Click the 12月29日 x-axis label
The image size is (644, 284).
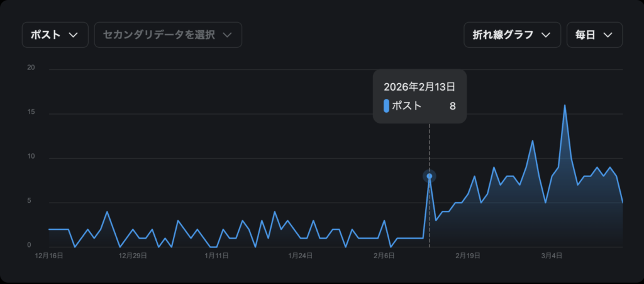(x=133, y=256)
